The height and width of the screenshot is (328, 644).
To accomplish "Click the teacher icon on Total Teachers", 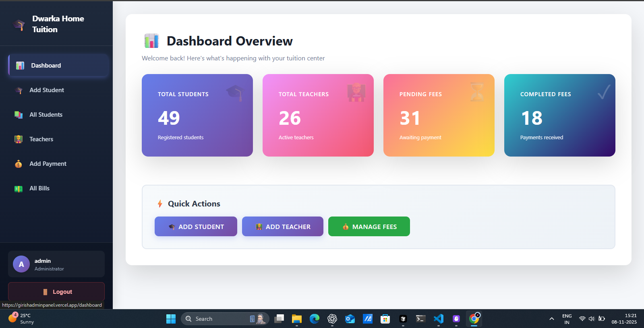I will tap(356, 92).
